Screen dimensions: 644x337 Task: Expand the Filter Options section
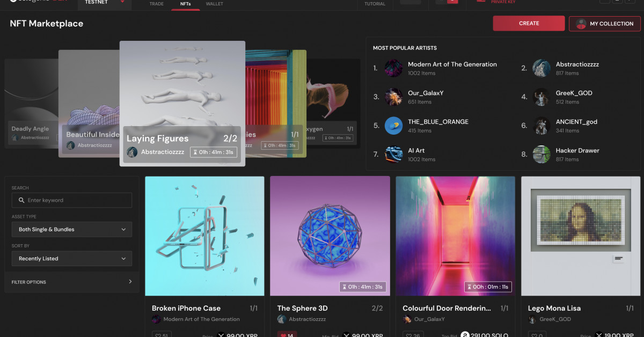[72, 282]
